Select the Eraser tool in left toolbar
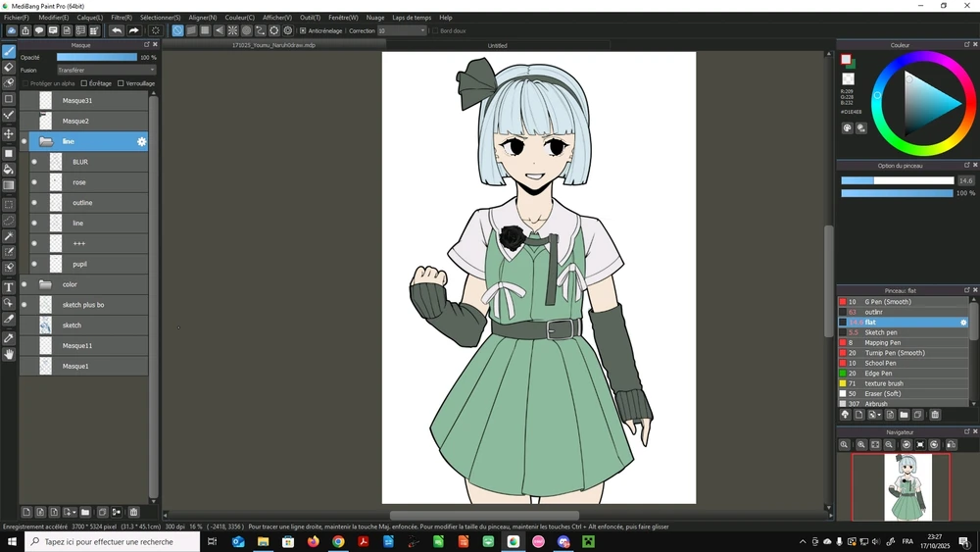 pos(9,67)
